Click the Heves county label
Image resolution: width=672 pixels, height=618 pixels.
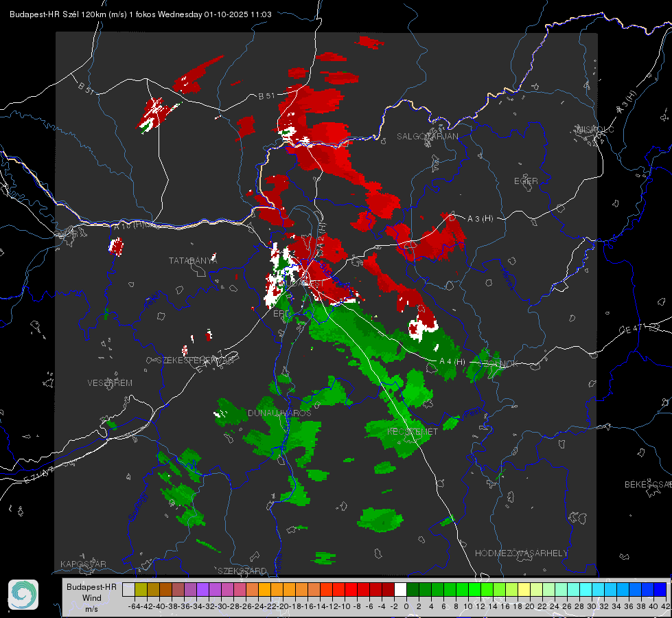507,278
